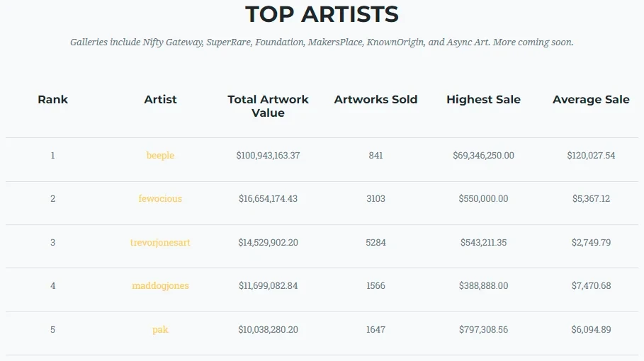Screen dimensions: 644x361
Task: Click the Rank column header
Action: tap(53, 100)
